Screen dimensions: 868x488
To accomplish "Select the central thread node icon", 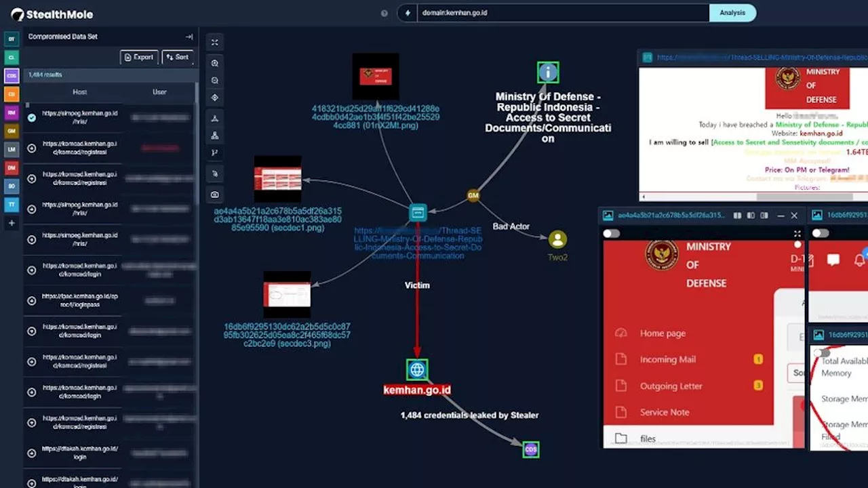I will pyautogui.click(x=418, y=213).
